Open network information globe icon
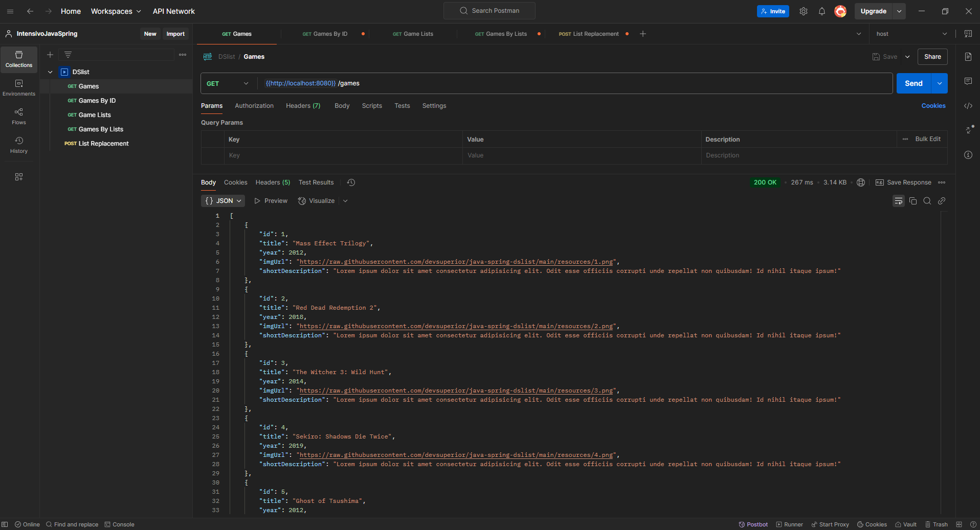The width and height of the screenshot is (980, 530). [861, 182]
